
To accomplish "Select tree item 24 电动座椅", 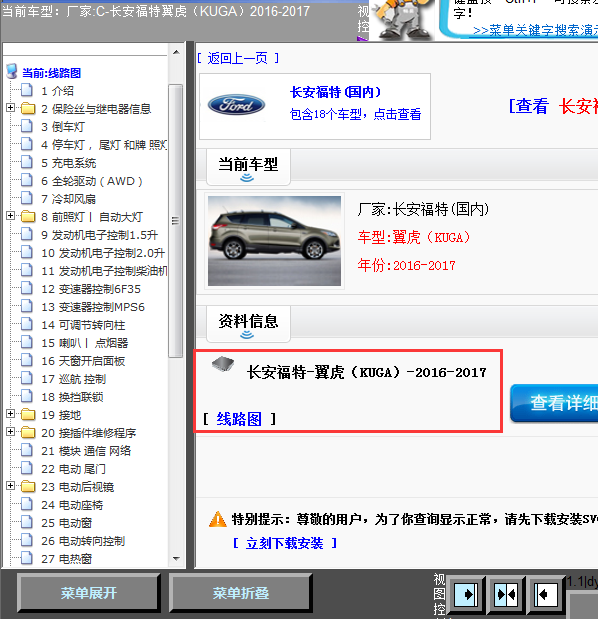I will point(72,505).
